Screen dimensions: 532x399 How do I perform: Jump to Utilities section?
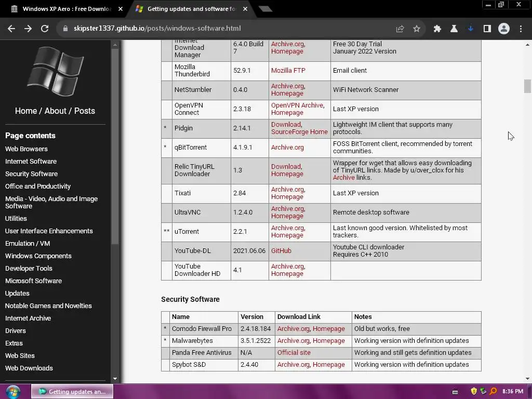point(16,219)
